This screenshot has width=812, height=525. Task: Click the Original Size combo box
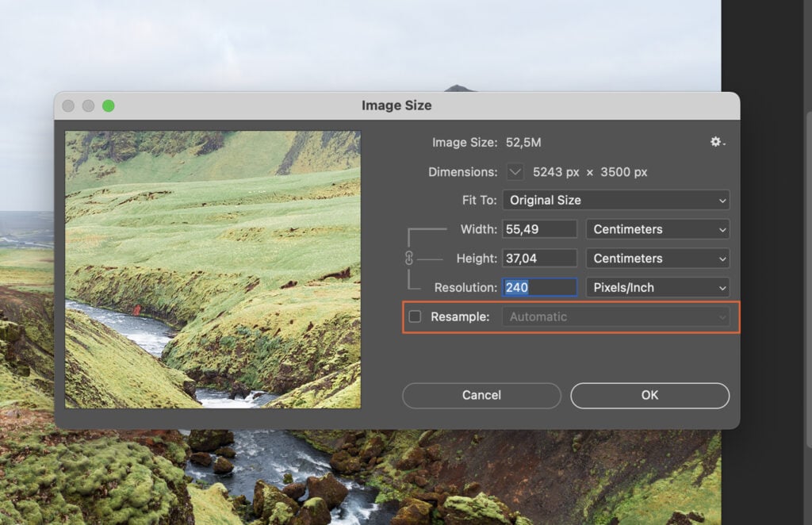616,200
